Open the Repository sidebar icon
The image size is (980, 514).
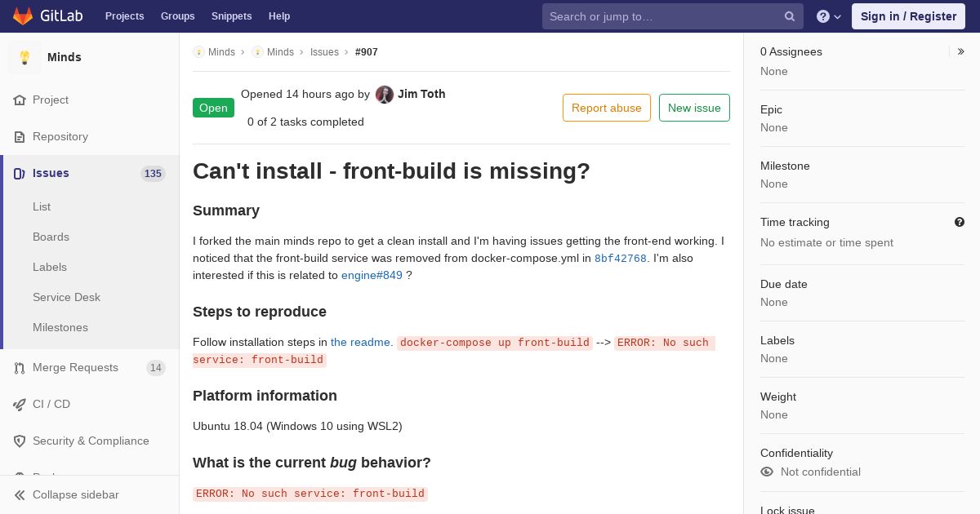tap(20, 136)
